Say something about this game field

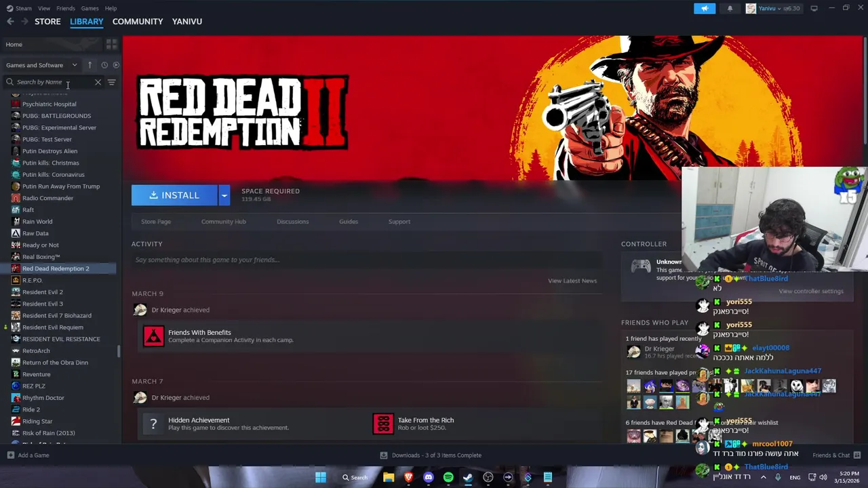click(x=367, y=260)
